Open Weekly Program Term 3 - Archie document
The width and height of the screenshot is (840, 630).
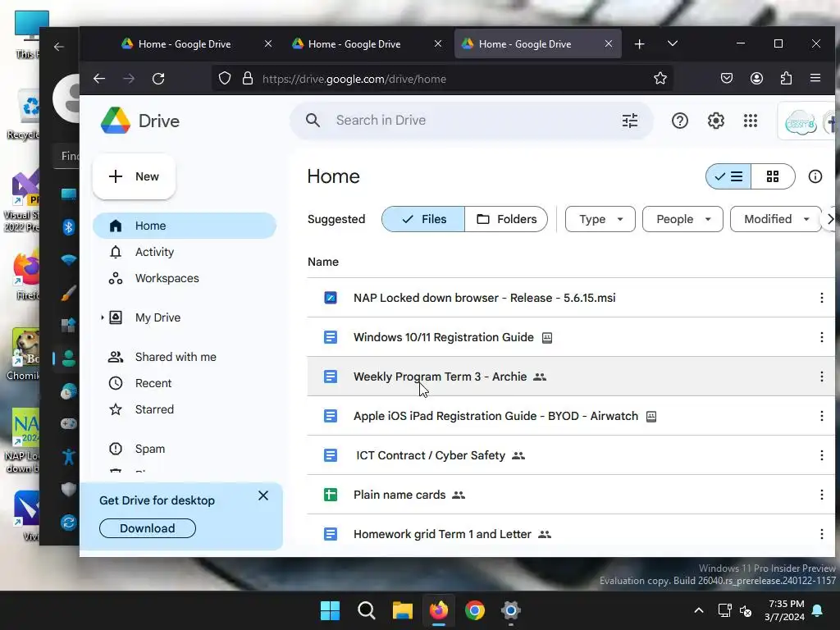coord(440,377)
